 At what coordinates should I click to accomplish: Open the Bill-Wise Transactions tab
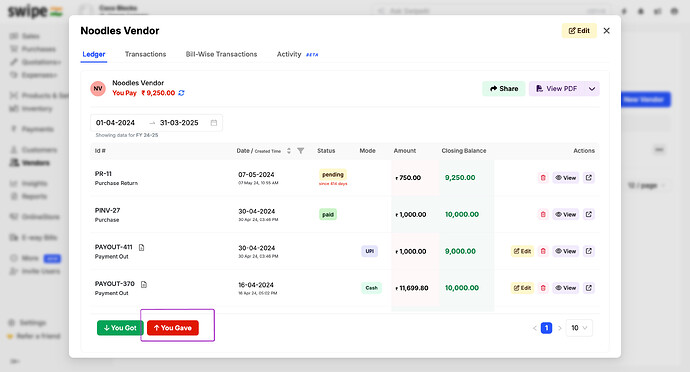(x=221, y=54)
